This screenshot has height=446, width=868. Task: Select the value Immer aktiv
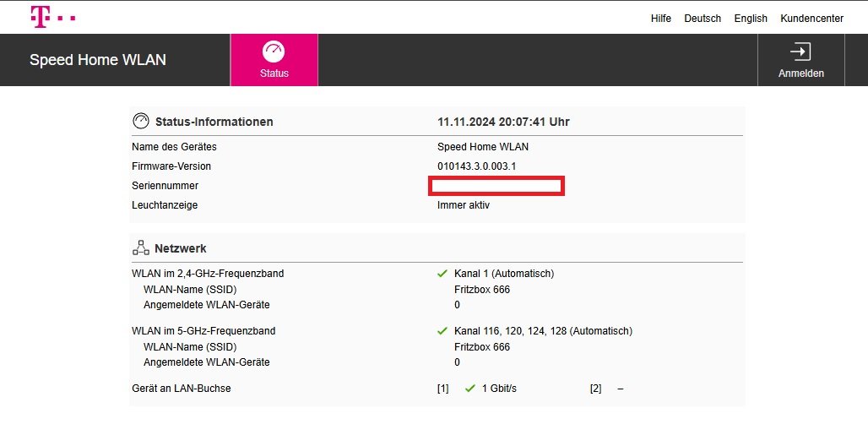464,205
